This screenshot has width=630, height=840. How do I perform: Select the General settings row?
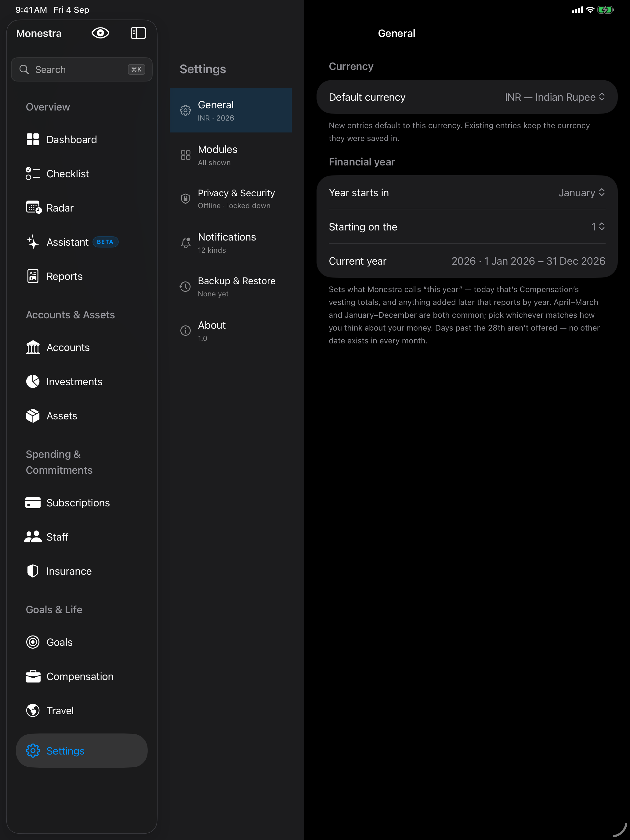230,110
